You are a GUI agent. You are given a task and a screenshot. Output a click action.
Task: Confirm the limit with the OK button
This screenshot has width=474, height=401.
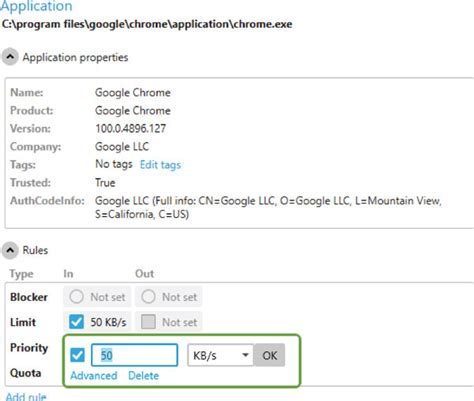point(269,355)
